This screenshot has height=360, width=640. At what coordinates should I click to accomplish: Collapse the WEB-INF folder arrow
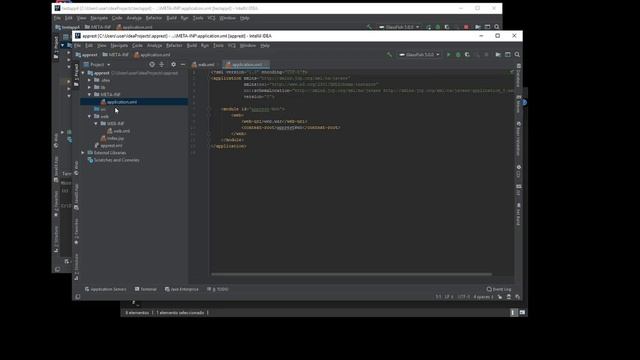coord(96,124)
